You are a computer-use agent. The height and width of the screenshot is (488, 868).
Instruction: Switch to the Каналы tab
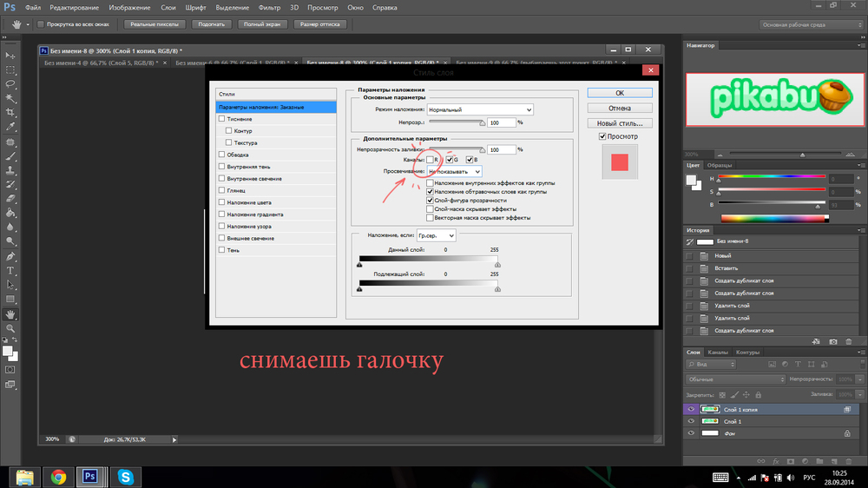tap(718, 353)
